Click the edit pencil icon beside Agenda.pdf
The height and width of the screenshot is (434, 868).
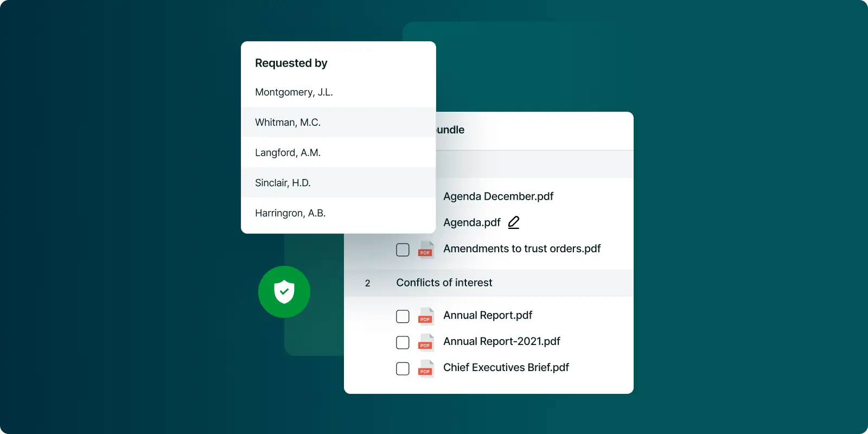click(514, 222)
